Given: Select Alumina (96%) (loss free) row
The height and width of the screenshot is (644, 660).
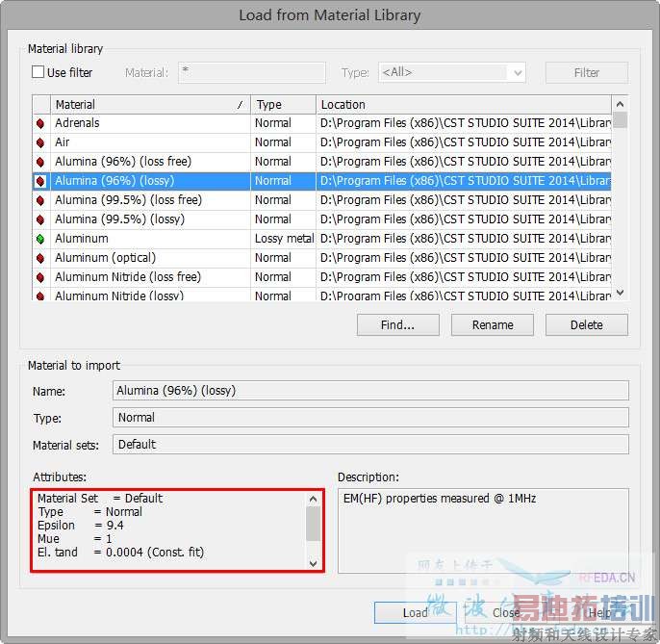Looking at the screenshot, I should pyautogui.click(x=321, y=162).
